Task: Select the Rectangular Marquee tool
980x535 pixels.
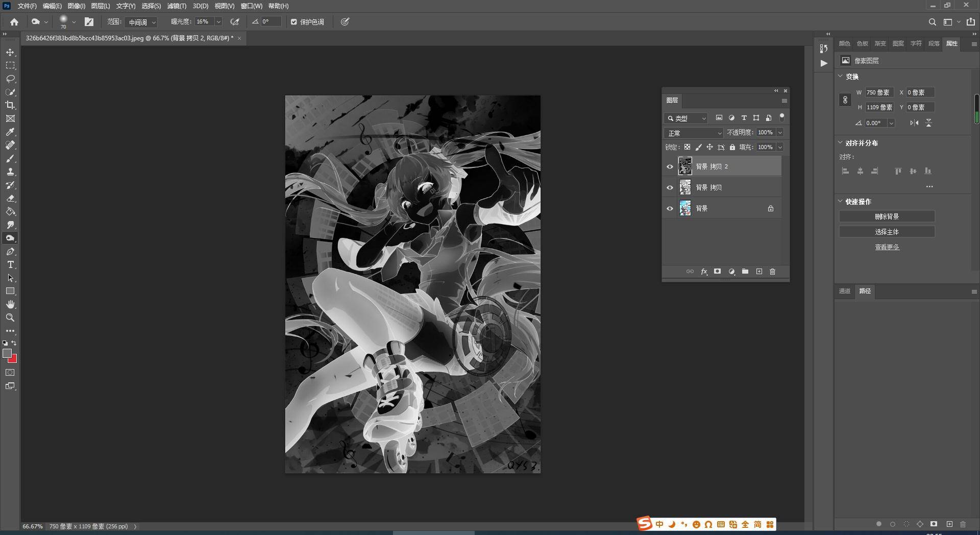Action: [x=10, y=65]
